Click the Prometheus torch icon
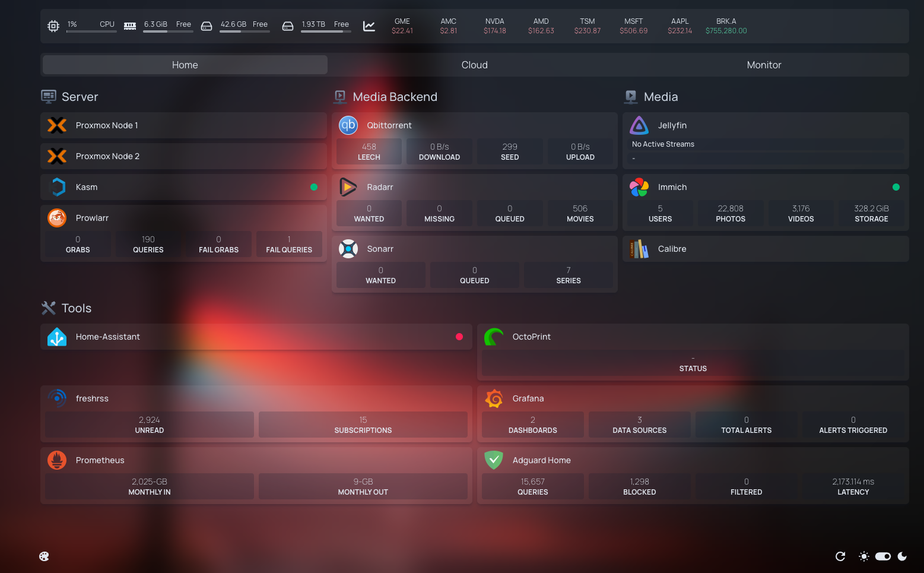This screenshot has height=573, width=924. pyautogui.click(x=57, y=460)
